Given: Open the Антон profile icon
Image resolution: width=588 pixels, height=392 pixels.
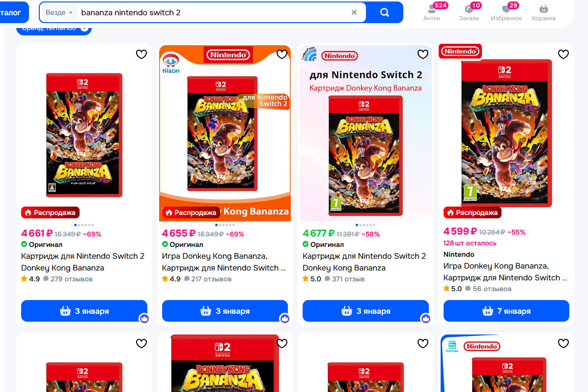Looking at the screenshot, I should pos(432,9).
